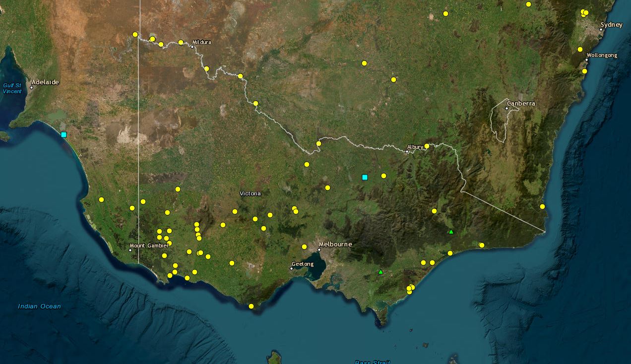
Task: Click the Geelong city label
Action: [x=302, y=264]
